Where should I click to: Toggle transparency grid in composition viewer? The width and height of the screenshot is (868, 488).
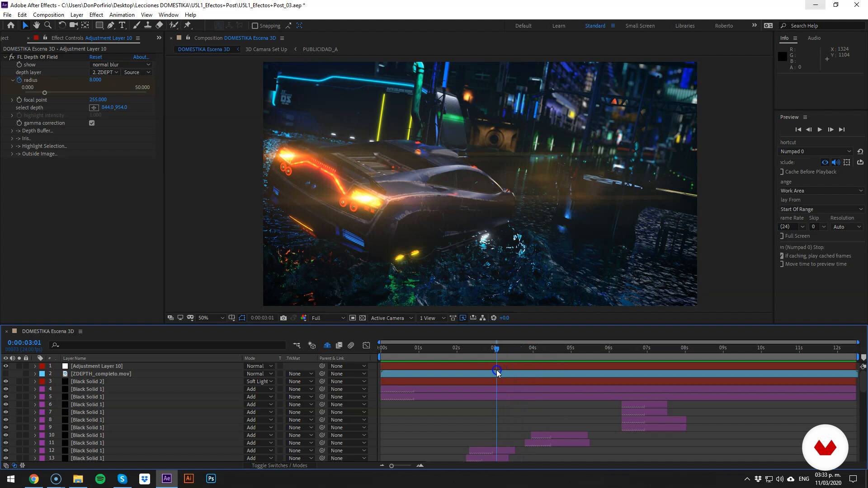pos(363,318)
